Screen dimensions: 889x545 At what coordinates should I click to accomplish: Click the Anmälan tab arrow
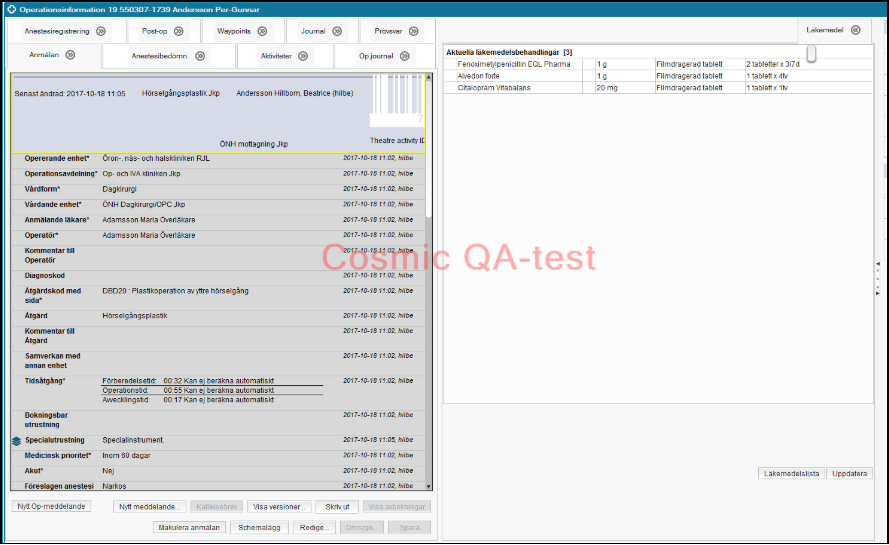tap(71, 55)
